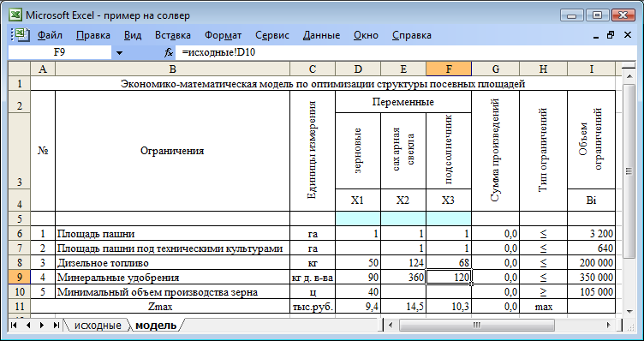Click the next sheet tab arrow
This screenshot has height=341, width=644.
tap(42, 325)
